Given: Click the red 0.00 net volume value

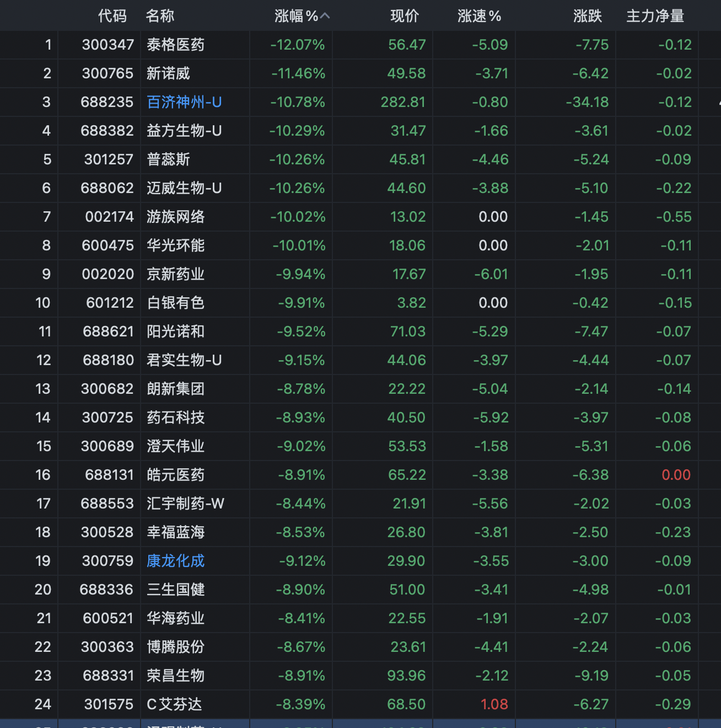Looking at the screenshot, I should tap(676, 475).
